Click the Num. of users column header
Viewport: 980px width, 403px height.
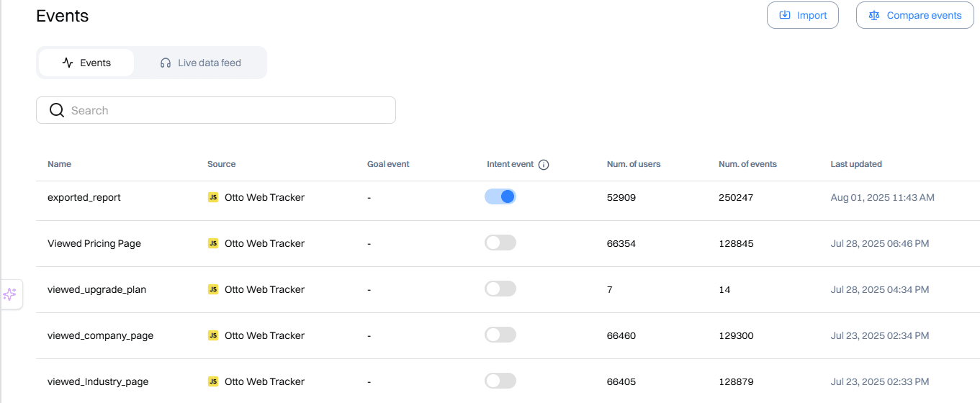click(634, 164)
